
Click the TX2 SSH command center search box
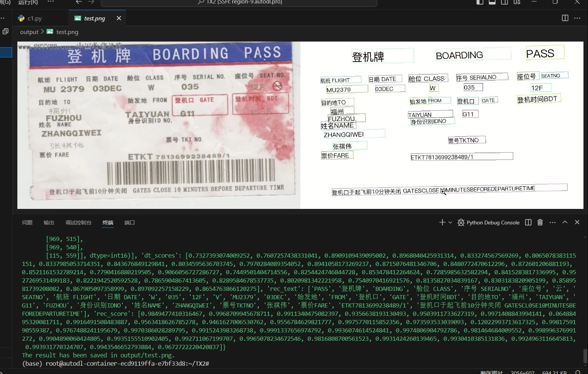pyautogui.click(x=239, y=2)
